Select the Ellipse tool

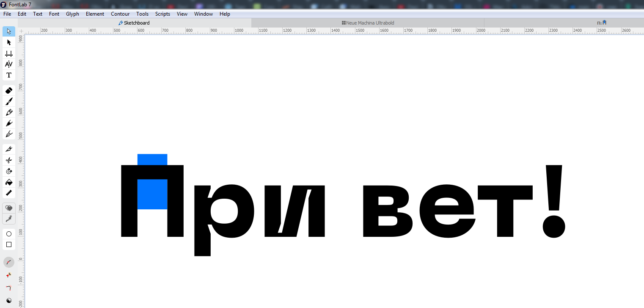(x=9, y=234)
